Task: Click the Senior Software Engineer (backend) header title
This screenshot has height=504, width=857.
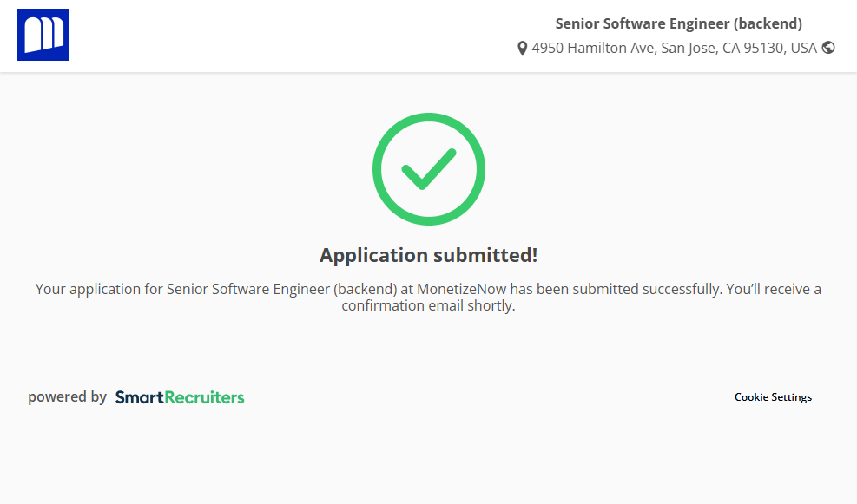Action: [x=678, y=23]
